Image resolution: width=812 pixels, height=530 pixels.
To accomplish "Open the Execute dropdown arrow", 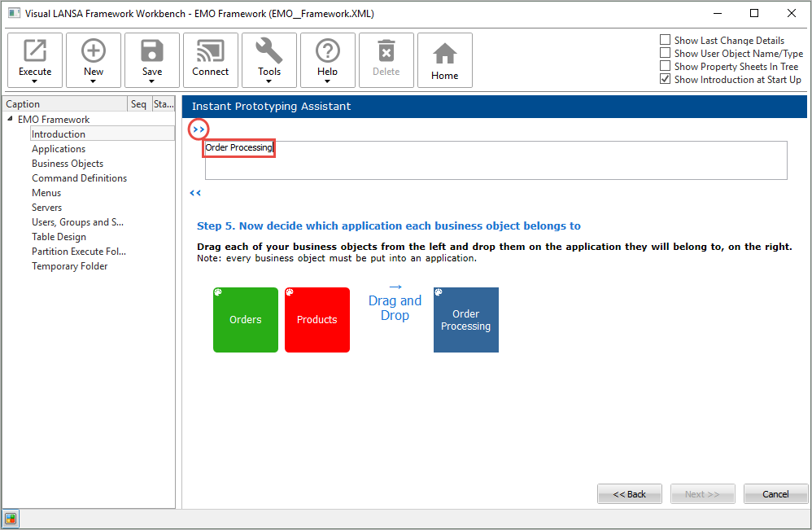I will click(x=35, y=81).
